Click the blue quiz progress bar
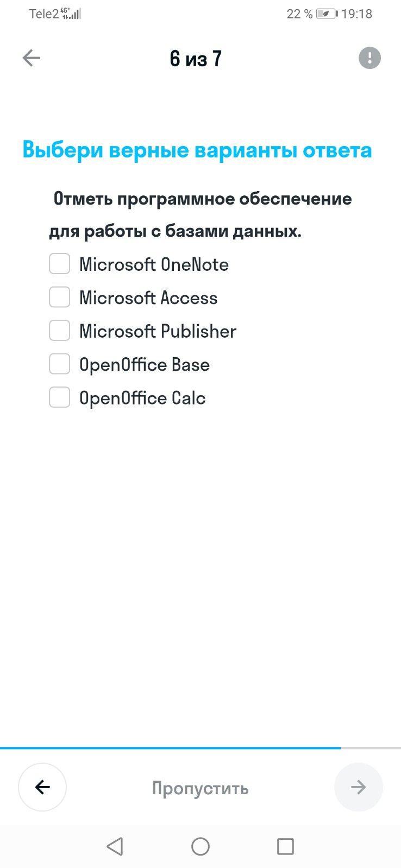This screenshot has height=868, width=401. pyautogui.click(x=171, y=748)
